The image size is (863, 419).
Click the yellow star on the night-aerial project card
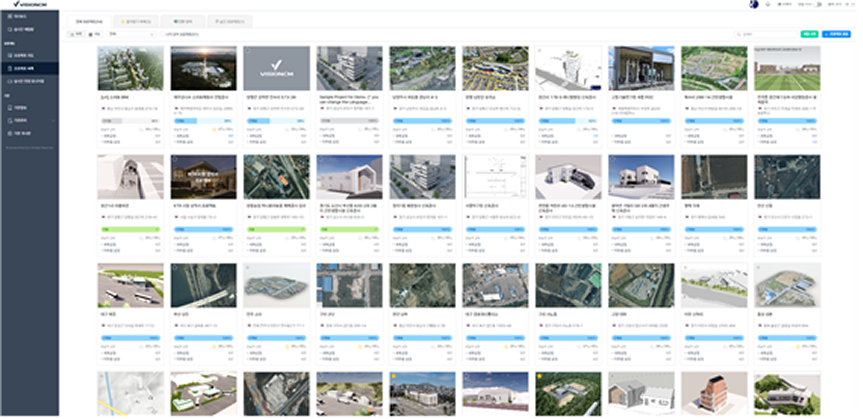pyautogui.click(x=395, y=378)
